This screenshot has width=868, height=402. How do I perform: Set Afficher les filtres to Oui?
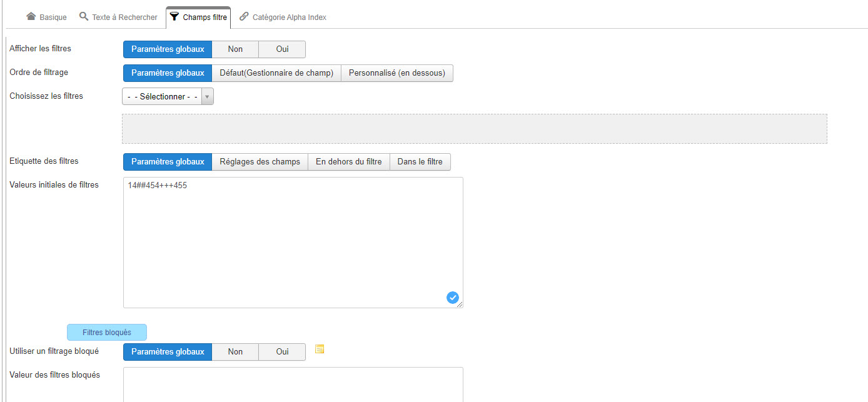pyautogui.click(x=282, y=49)
